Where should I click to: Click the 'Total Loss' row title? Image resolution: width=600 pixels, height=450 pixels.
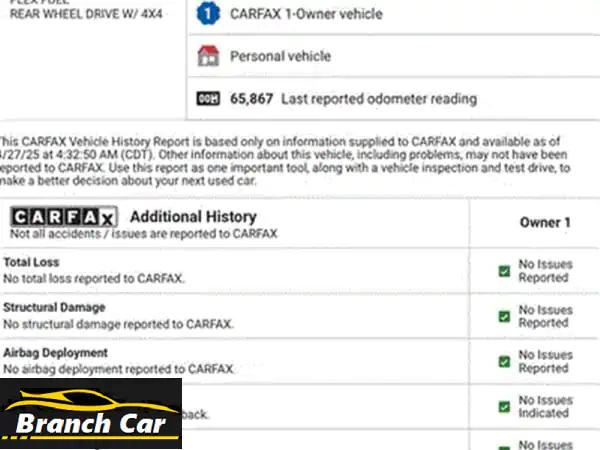(31, 262)
